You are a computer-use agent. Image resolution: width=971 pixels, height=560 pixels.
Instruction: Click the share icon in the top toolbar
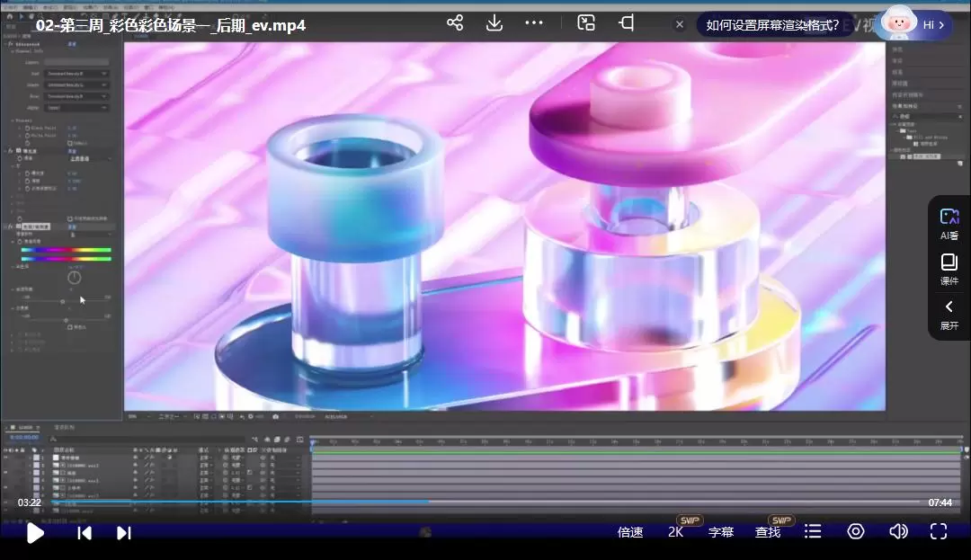tap(455, 24)
